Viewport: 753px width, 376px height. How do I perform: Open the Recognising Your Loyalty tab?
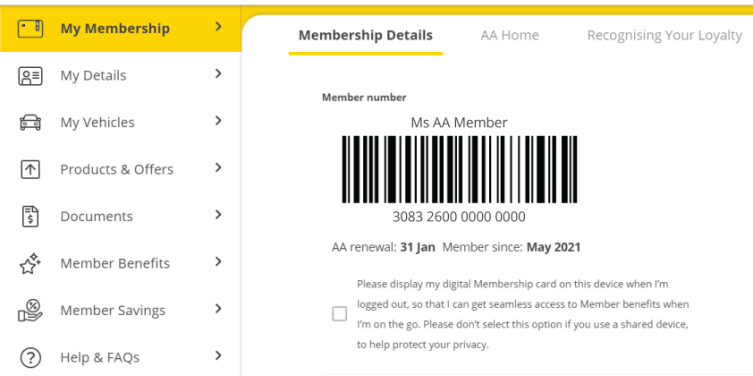point(665,35)
